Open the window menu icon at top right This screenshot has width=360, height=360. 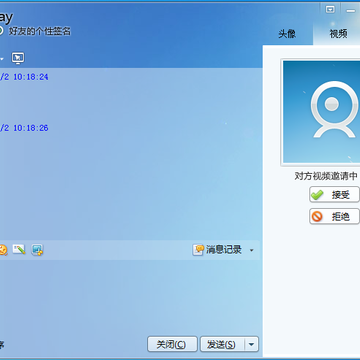pyautogui.click(x=330, y=10)
